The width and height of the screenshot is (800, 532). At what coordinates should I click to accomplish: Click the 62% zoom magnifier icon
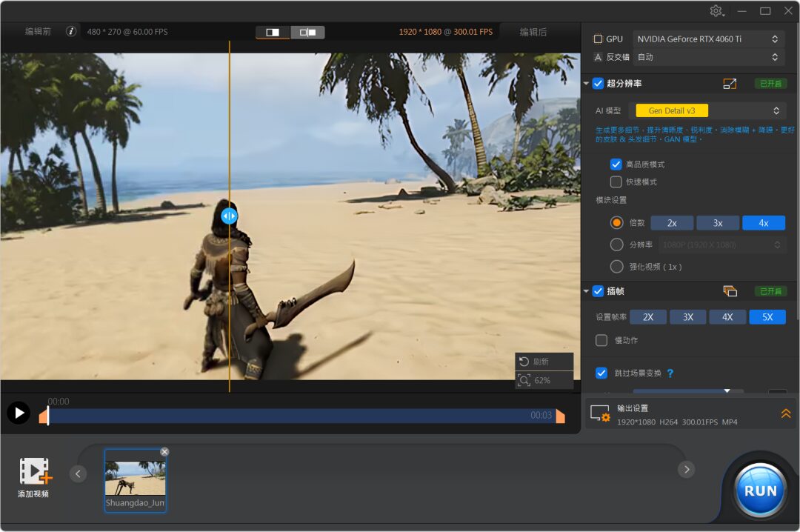(524, 380)
